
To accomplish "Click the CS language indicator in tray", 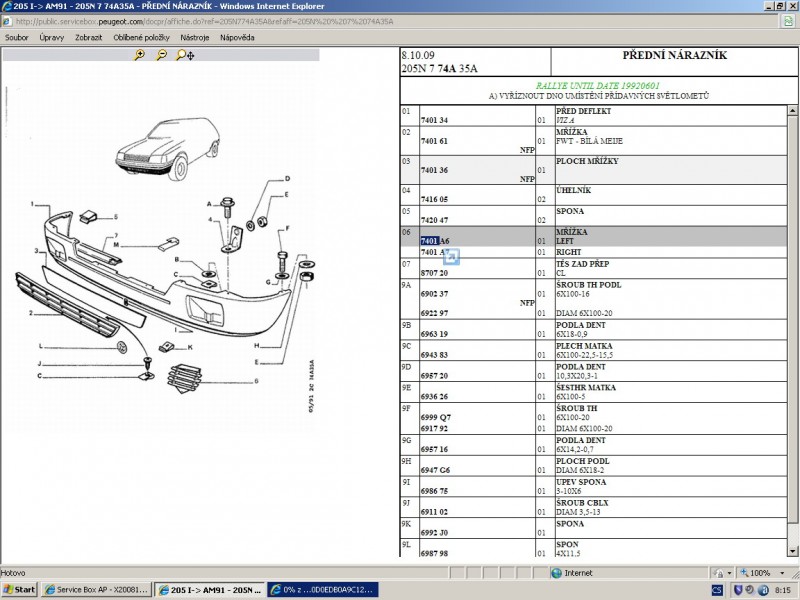I will 717,590.
